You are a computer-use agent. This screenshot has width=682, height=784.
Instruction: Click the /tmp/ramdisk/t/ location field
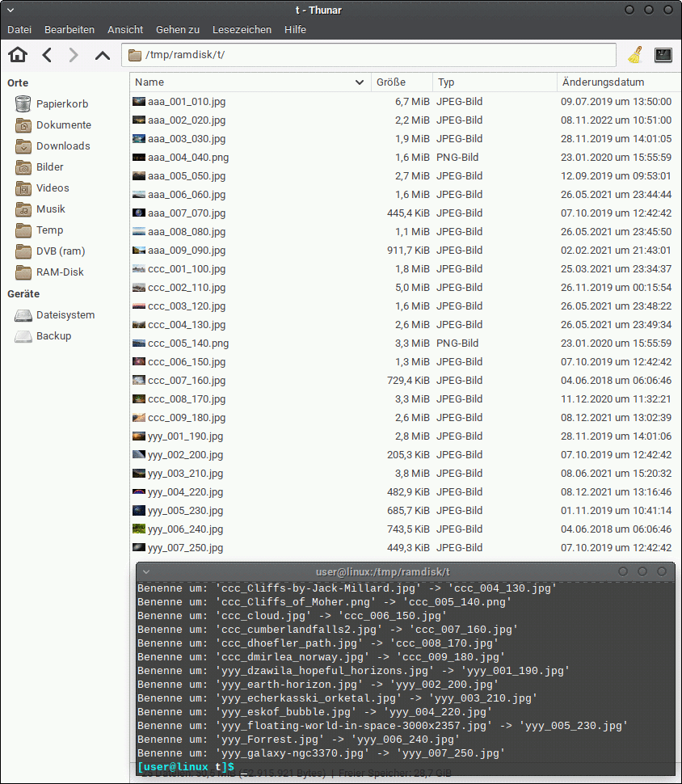click(368, 55)
